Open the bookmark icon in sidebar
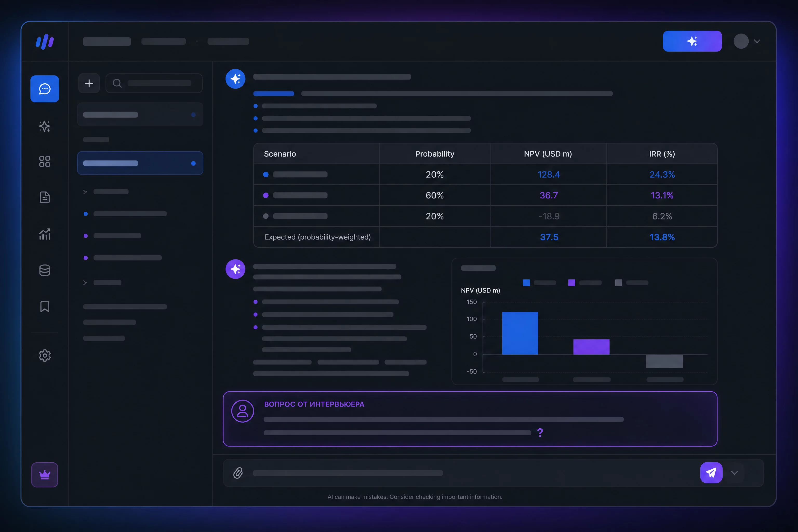 (x=44, y=307)
